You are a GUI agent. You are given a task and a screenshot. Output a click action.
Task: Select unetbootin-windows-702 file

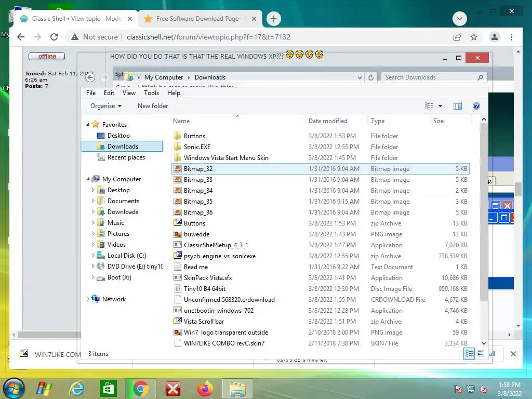pyautogui.click(x=219, y=311)
